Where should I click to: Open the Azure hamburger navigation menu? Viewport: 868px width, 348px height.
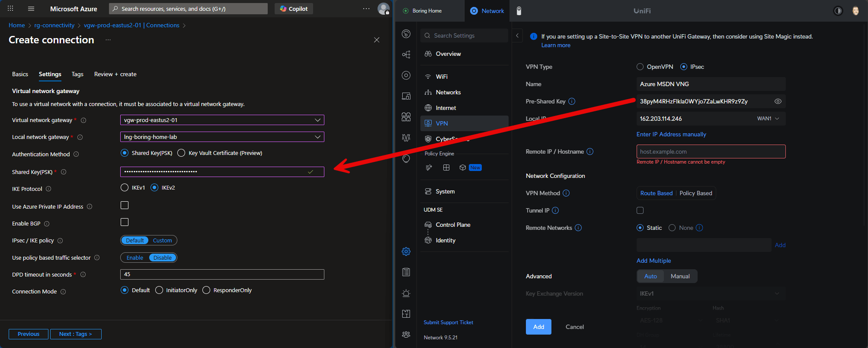(x=31, y=9)
